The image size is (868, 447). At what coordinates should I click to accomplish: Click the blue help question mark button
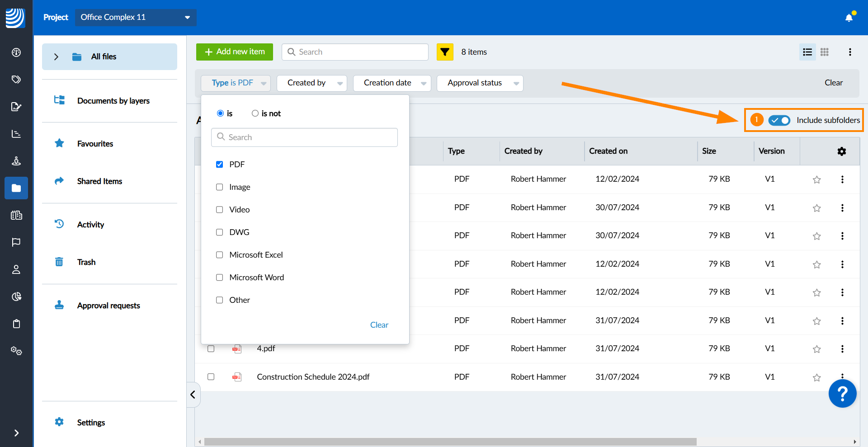pos(842,394)
